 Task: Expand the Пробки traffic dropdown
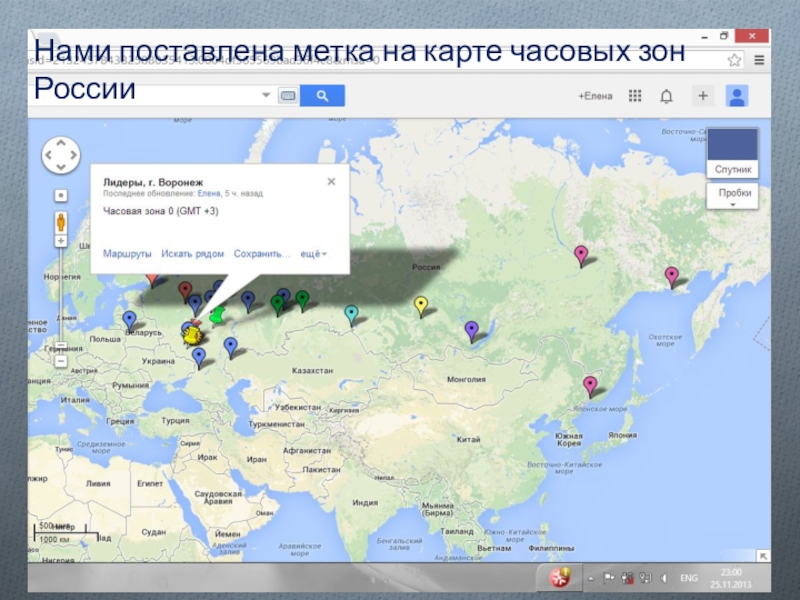(x=733, y=196)
